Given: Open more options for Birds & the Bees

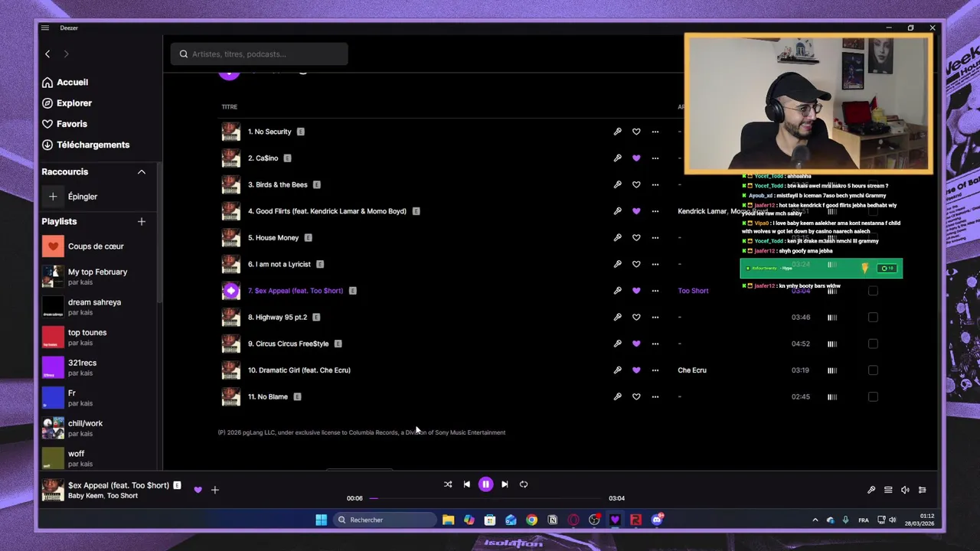Looking at the screenshot, I should tap(655, 184).
